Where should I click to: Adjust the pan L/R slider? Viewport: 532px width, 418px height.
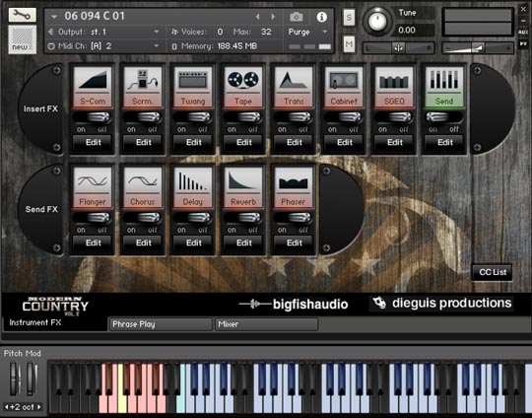pos(398,48)
